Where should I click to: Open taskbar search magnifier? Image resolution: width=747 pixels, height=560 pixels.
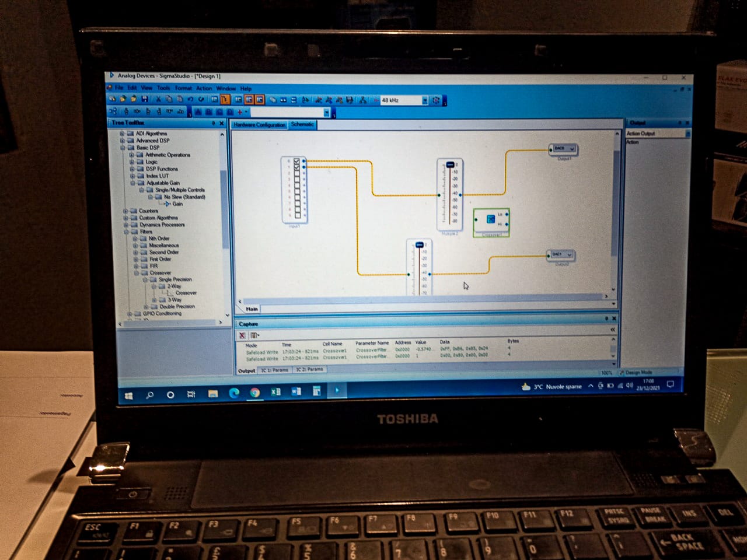coord(149,395)
